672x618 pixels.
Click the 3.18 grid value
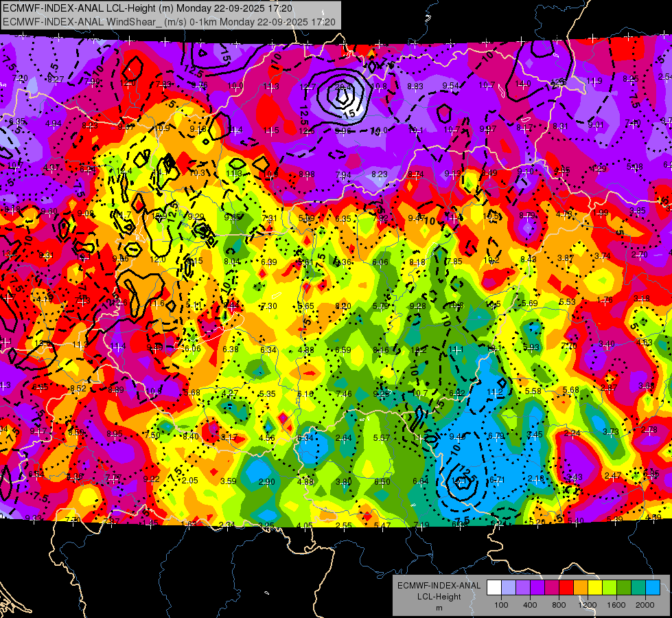pos(641,299)
